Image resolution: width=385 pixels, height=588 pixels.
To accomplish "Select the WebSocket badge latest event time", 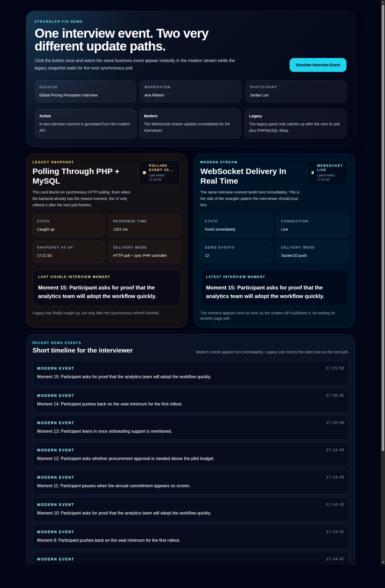I will [323, 180].
